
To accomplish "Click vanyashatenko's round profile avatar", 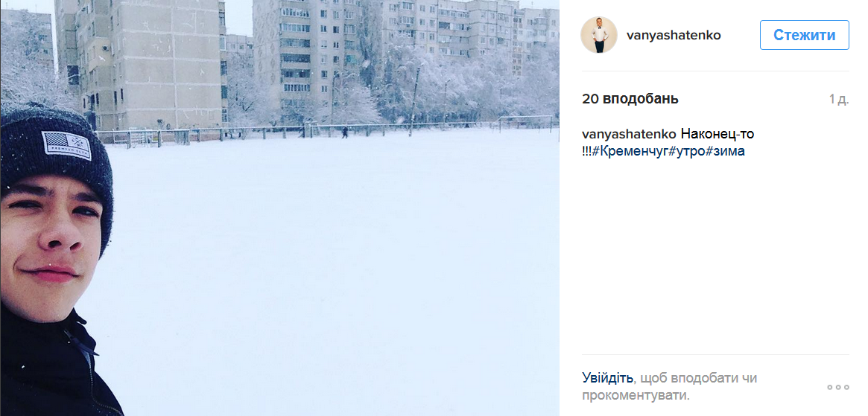I will coord(599,35).
